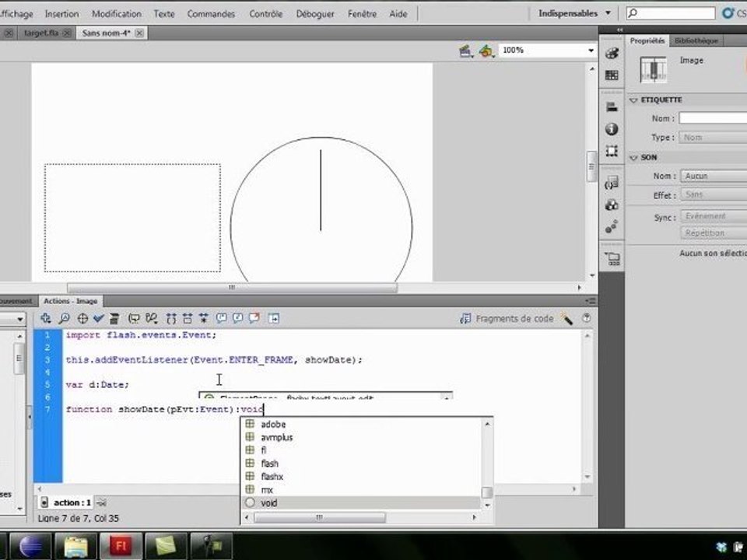Show or hide the Actions toolbox icon

coord(273,318)
